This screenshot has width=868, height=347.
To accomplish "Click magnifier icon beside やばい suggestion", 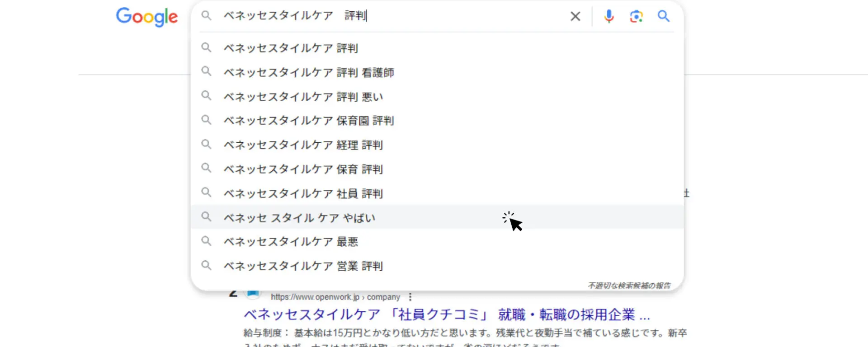I will click(x=206, y=217).
